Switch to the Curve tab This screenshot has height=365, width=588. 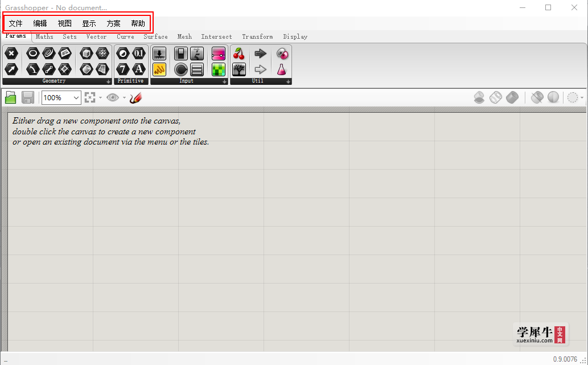[125, 37]
